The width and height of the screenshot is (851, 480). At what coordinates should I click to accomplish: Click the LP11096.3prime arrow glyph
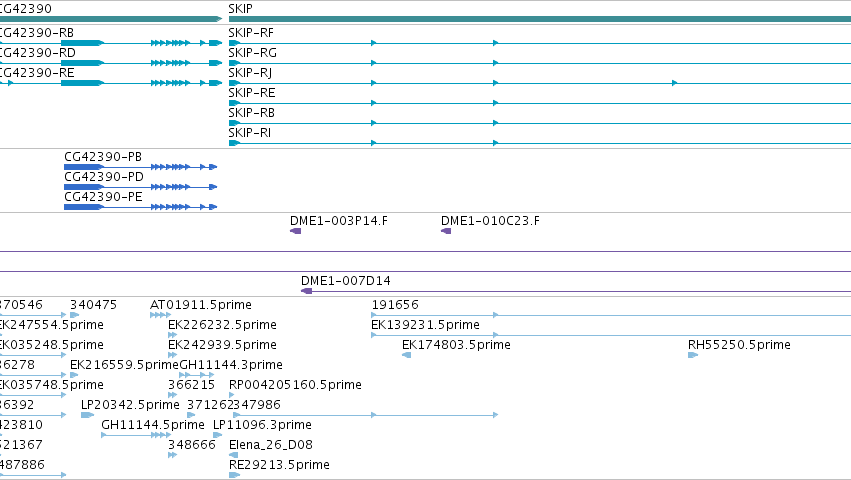tap(218, 435)
